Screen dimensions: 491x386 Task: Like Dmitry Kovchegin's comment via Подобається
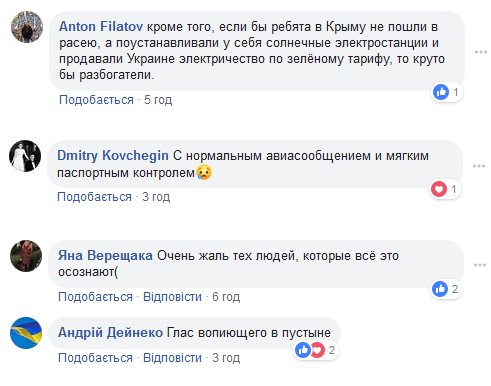(94, 197)
